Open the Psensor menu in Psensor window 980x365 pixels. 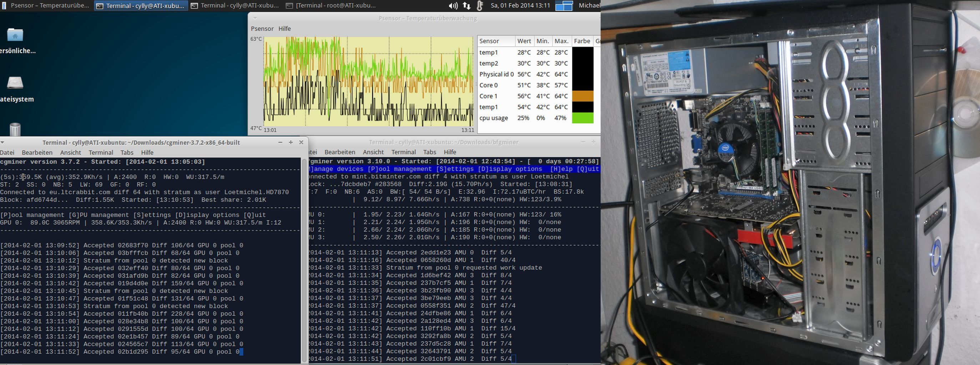coord(262,29)
